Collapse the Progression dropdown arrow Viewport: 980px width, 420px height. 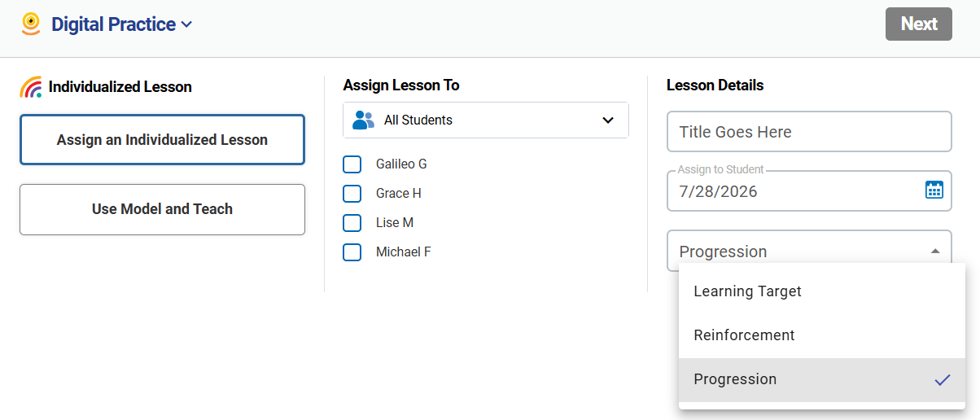click(935, 252)
